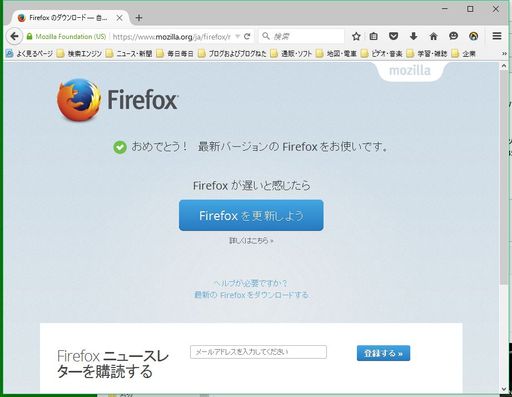
Task: Open 企業 bookmark folder
Action: [x=464, y=54]
